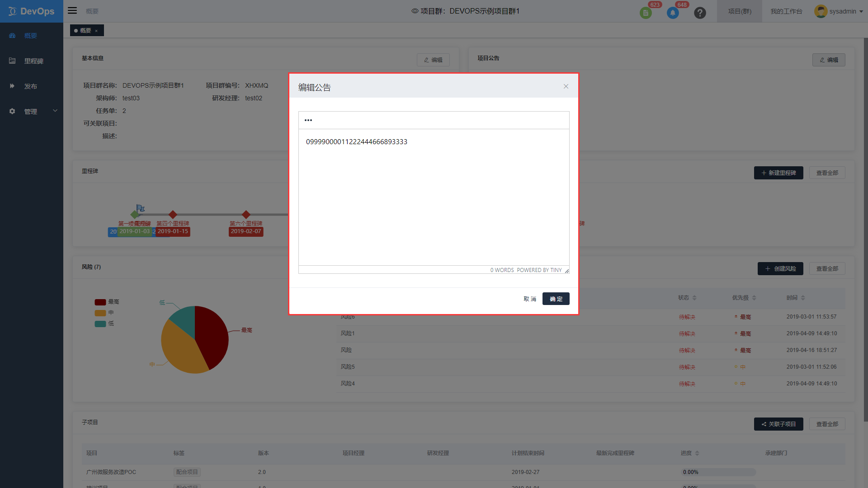This screenshot has width=868, height=488.
Task: Sort risks by 时间 column arrows
Action: point(803,298)
